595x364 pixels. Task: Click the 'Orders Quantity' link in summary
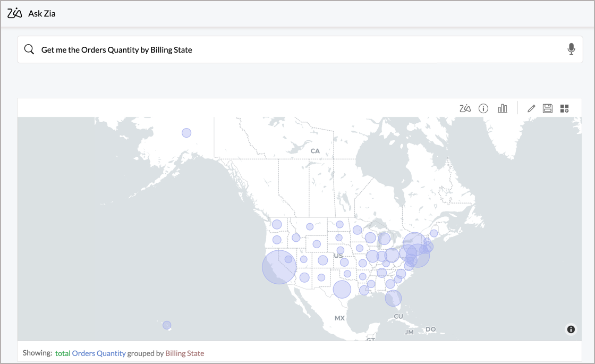coord(99,353)
